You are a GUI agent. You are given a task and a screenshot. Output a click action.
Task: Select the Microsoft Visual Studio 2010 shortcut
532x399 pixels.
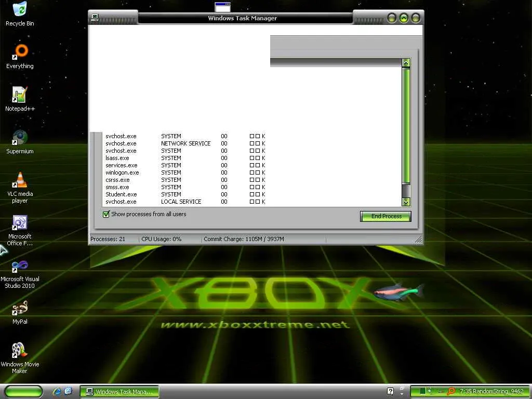coord(20,273)
